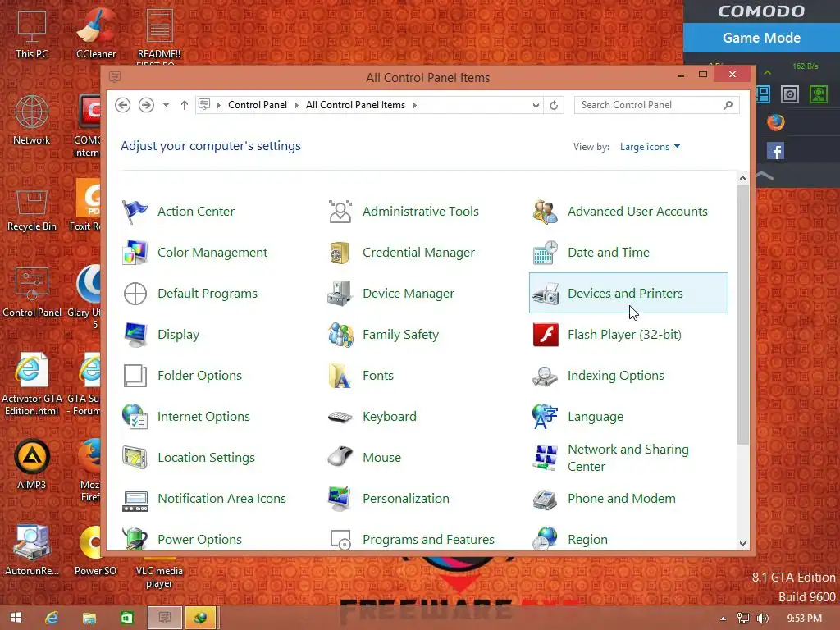
Task: Refresh the Control Panel view
Action: coord(554,106)
